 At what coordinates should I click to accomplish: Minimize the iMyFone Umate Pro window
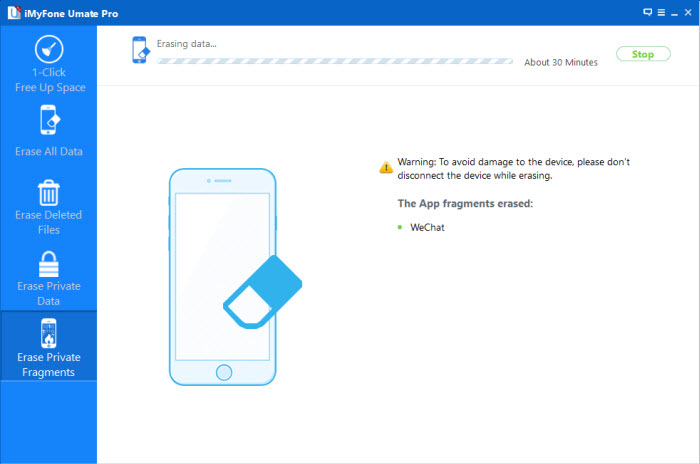[675, 13]
